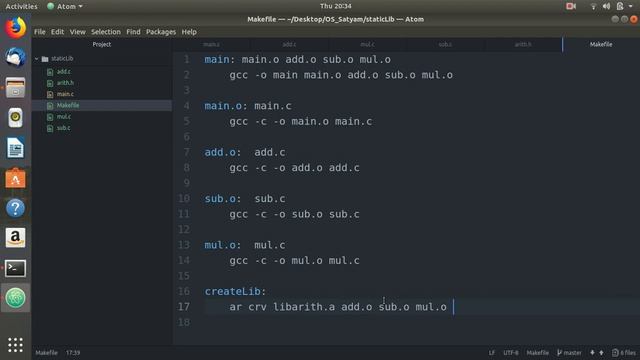Change grammar via Makefile status button
Viewport: 640px width, 360px height.
click(538, 353)
